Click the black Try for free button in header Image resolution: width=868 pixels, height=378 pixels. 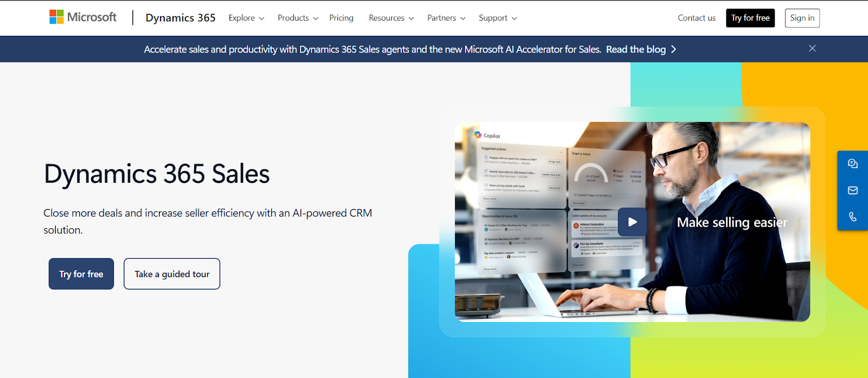(x=750, y=18)
